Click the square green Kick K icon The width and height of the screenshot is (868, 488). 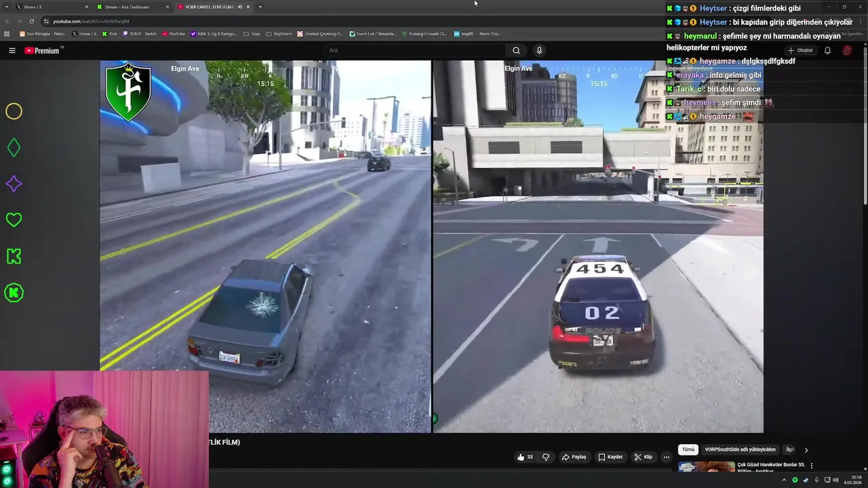[14, 256]
